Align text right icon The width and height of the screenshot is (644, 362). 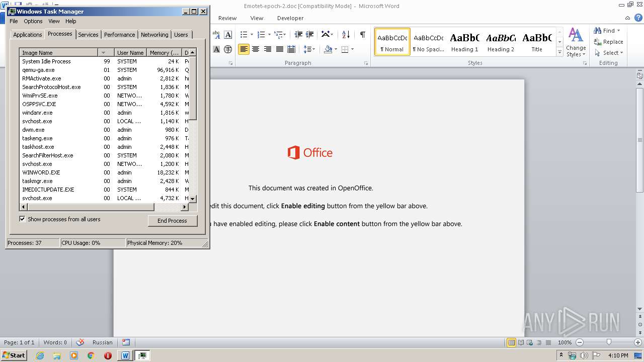coord(268,49)
